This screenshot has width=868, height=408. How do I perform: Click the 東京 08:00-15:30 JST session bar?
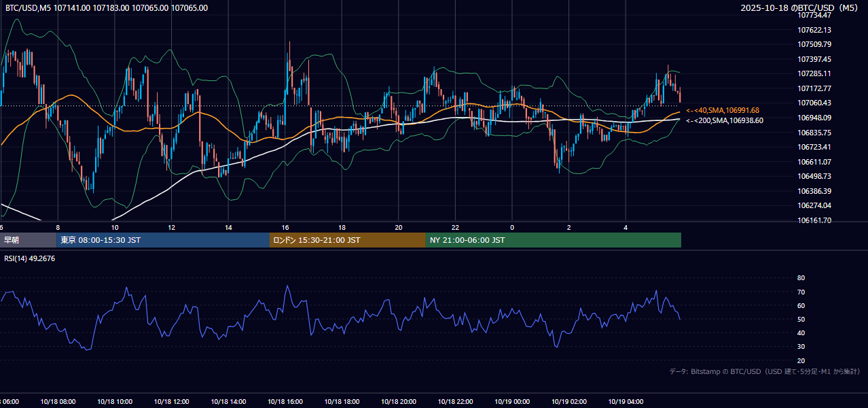[x=163, y=240]
